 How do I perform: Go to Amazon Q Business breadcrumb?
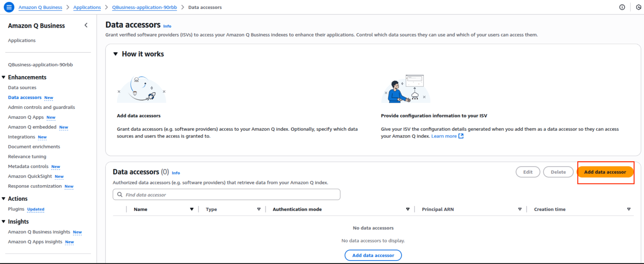40,7
